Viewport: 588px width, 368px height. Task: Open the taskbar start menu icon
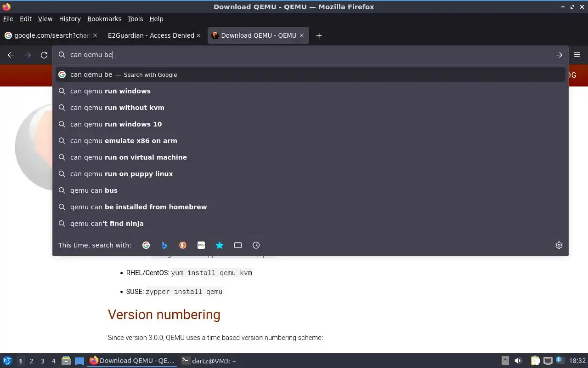[7, 361]
